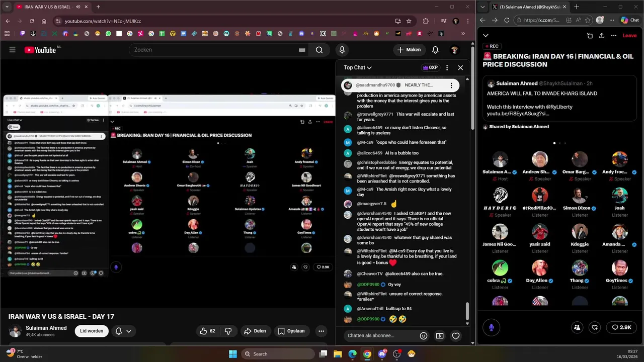
Task: Click the Chrome address bar URL
Action: [x=103, y=21]
